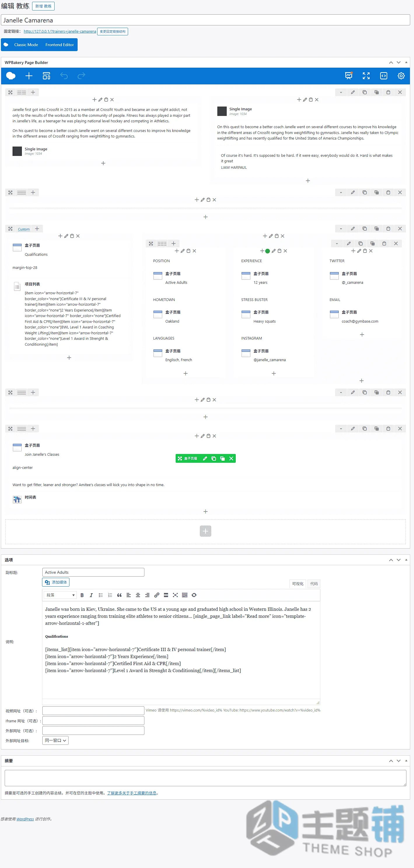Viewport: 414px width, 868px height.
Task: Click the WPBakery cloud logo in the blue toolbar
Action: point(11,76)
